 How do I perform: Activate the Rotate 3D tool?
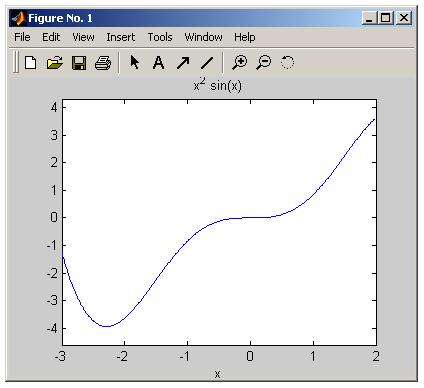pos(287,62)
